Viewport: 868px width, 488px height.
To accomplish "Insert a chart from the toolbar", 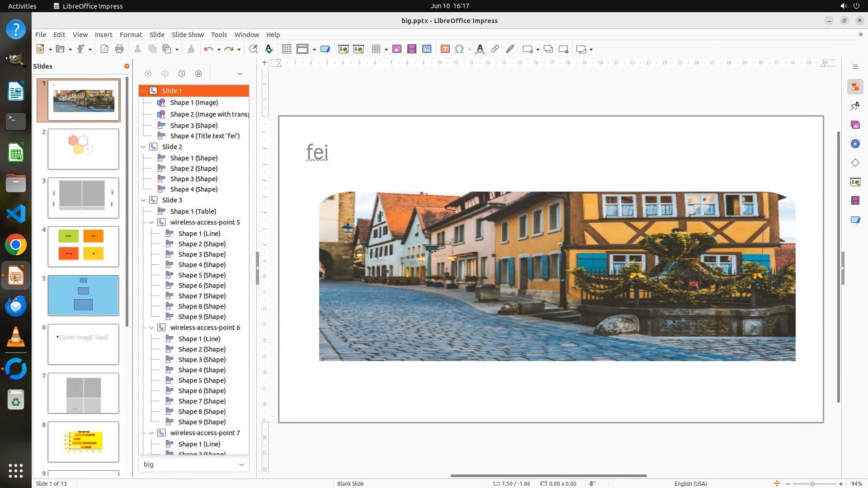I will tap(426, 49).
